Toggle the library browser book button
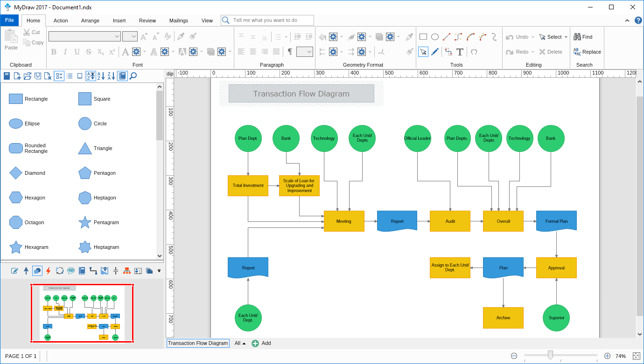The height and width of the screenshot is (364, 644). pyautogui.click(x=123, y=76)
